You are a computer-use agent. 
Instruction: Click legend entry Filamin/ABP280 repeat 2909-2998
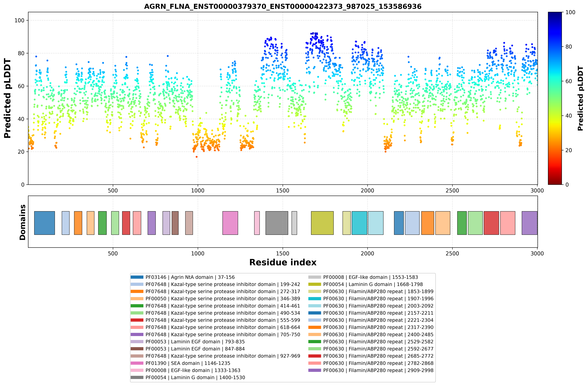pyautogui.click(x=371, y=370)
